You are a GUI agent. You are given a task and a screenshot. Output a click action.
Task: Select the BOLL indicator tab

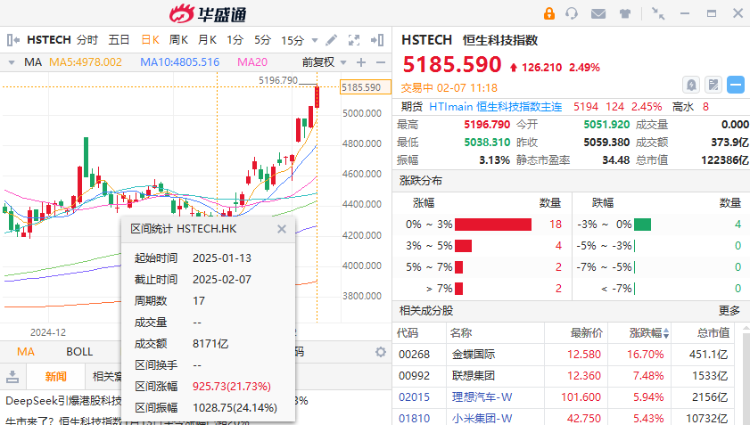click(79, 352)
